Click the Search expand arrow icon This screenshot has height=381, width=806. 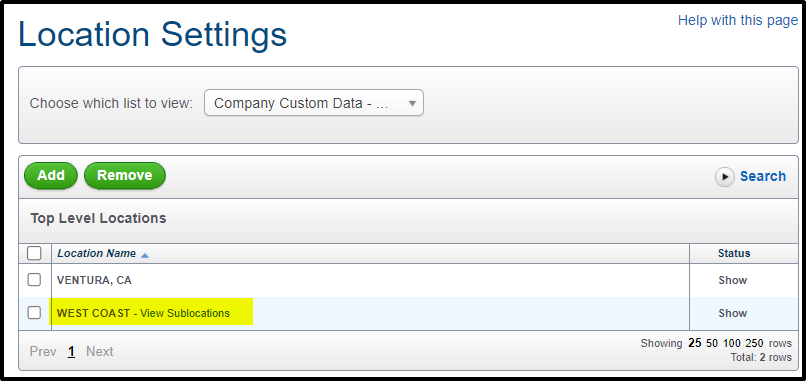point(725,177)
